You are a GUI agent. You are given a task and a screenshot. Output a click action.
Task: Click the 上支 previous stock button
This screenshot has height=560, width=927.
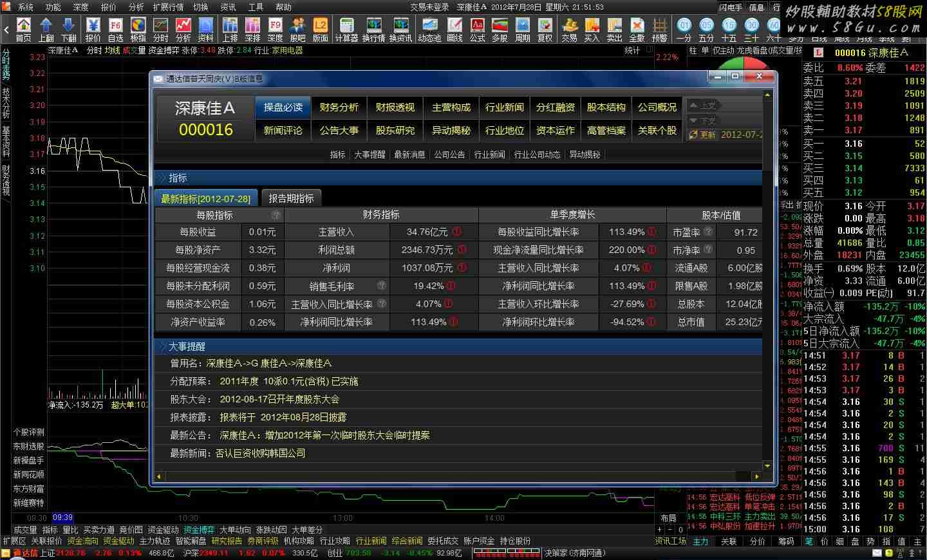(x=703, y=106)
